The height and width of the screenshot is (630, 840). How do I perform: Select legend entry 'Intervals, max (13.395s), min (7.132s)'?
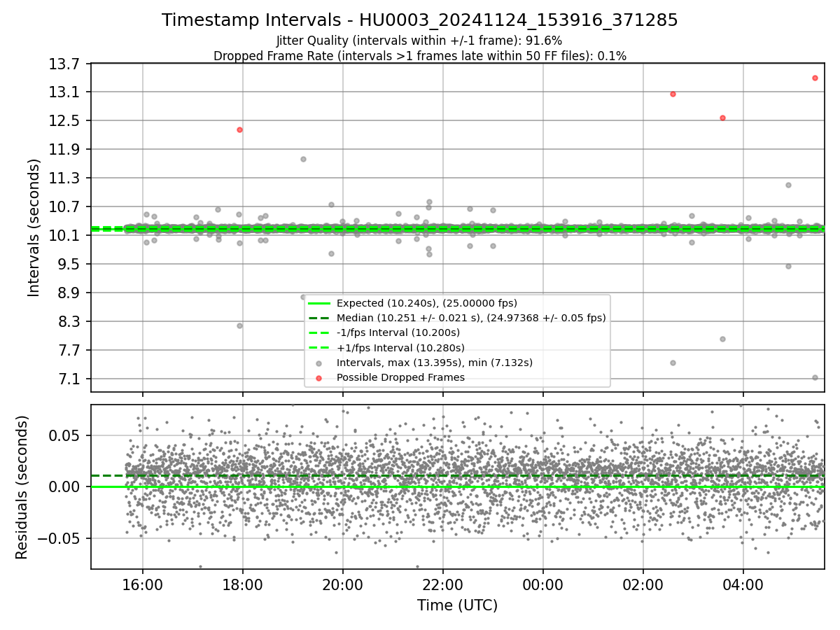pos(435,363)
